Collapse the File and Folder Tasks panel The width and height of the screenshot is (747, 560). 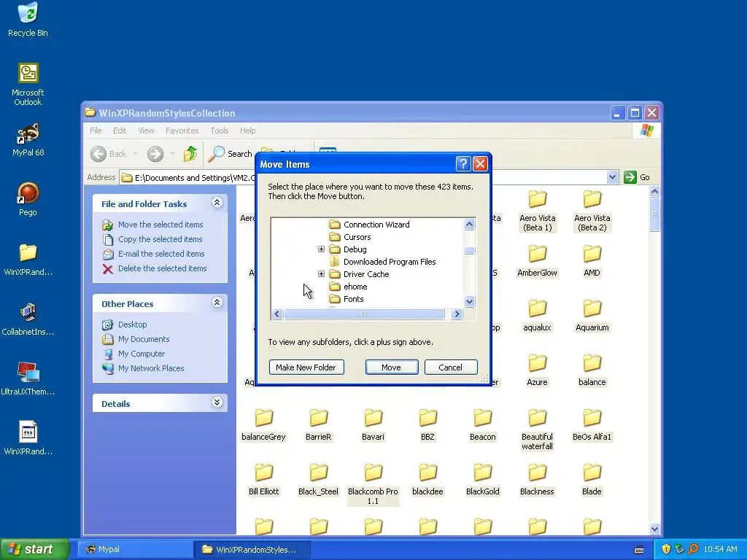coord(217,203)
